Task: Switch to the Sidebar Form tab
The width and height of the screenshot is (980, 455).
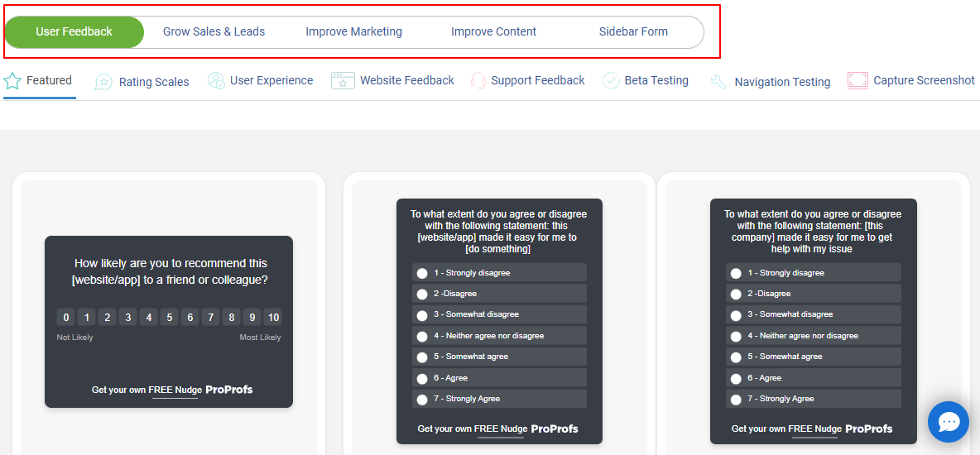Action: 633,32
